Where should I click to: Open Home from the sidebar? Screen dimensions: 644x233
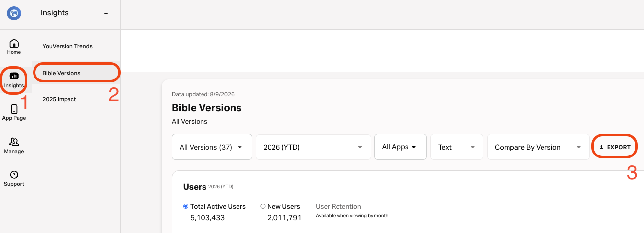14,47
